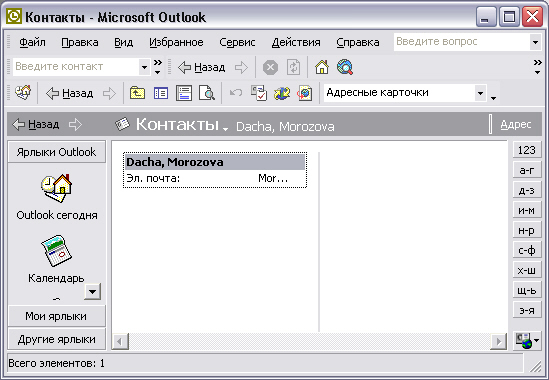Viewport: 549px width, 380px height.
Task: Select the Ярлыки Outlook group button
Action: (56, 152)
